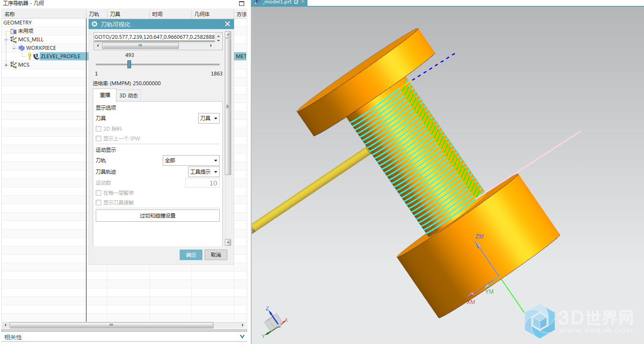
Task: Click the GOTO list up arrow
Action: [218, 35]
